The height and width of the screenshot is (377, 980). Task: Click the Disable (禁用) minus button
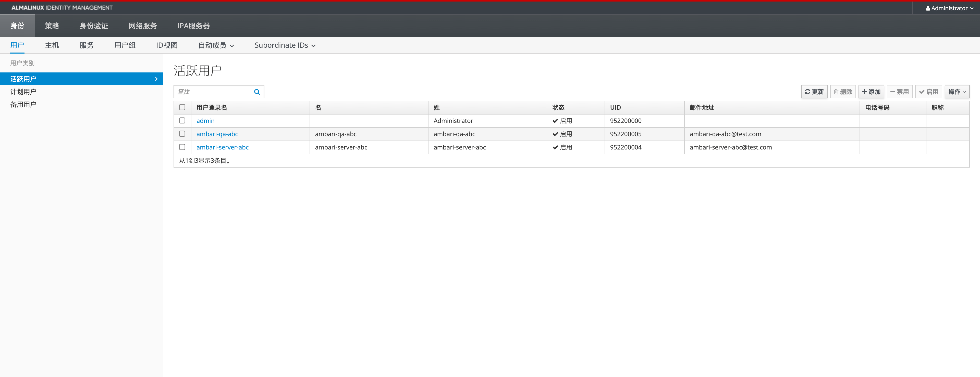[x=899, y=92]
